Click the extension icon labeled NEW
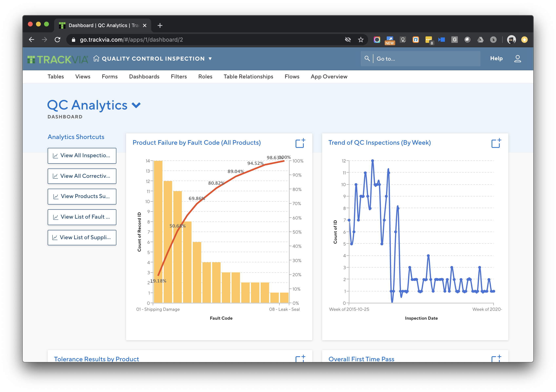This screenshot has width=556, height=392. click(390, 40)
